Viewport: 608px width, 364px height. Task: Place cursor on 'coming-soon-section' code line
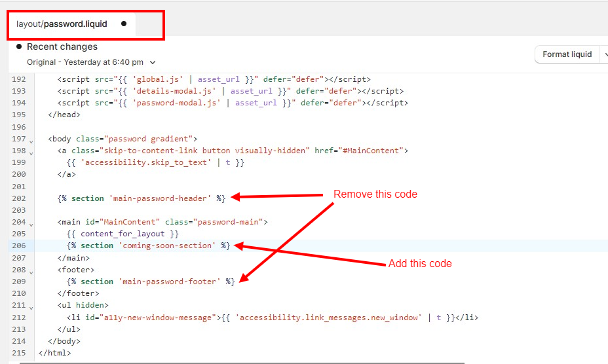click(x=149, y=246)
